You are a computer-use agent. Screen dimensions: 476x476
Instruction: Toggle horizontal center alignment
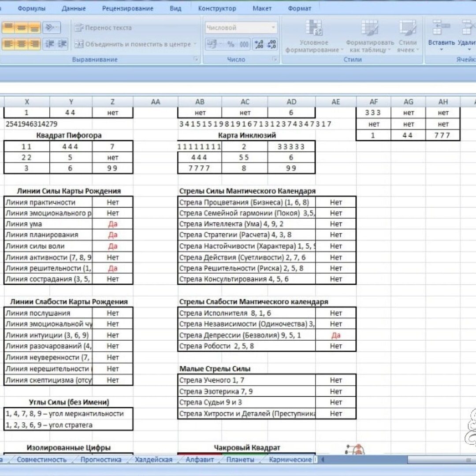click(21, 44)
